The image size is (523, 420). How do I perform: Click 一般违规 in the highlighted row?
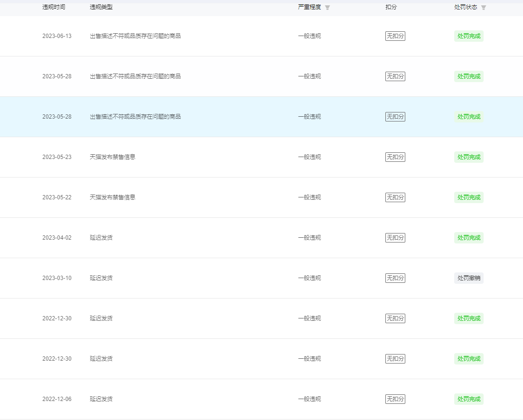309,117
